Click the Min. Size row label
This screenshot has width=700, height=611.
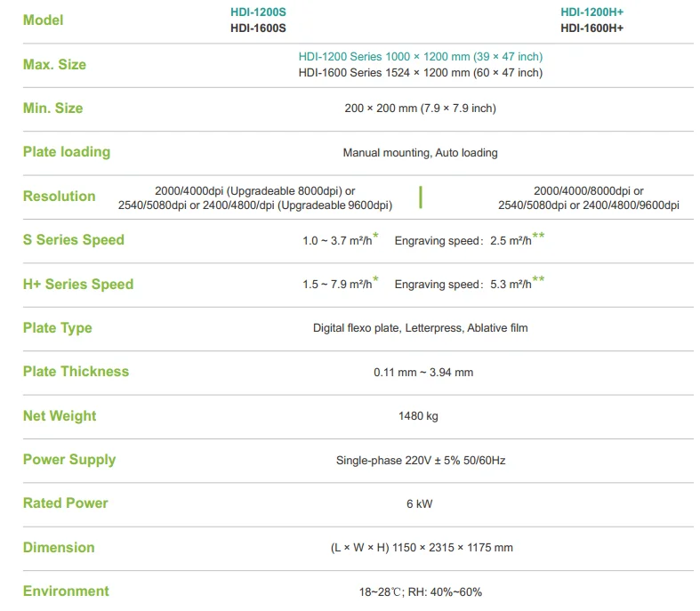[52, 109]
